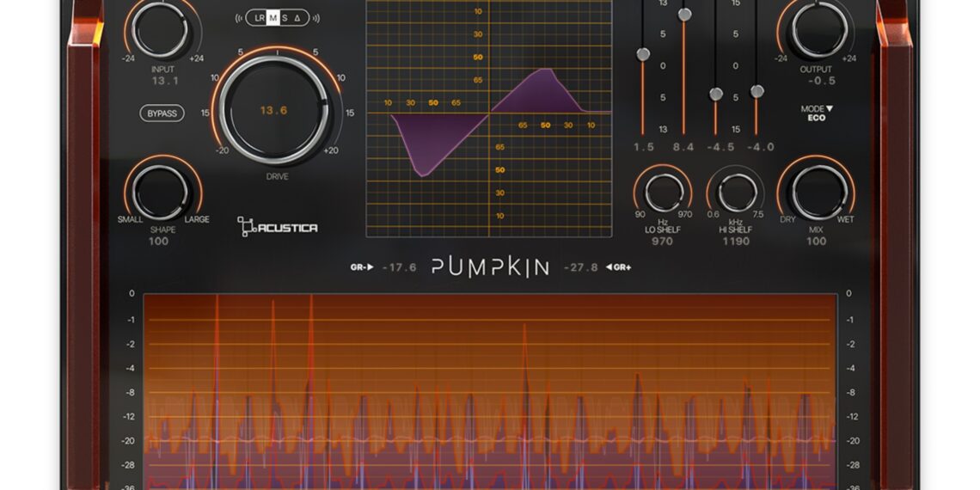The image size is (980, 490).
Task: Click the INPUT gain knob
Action: coord(160,28)
